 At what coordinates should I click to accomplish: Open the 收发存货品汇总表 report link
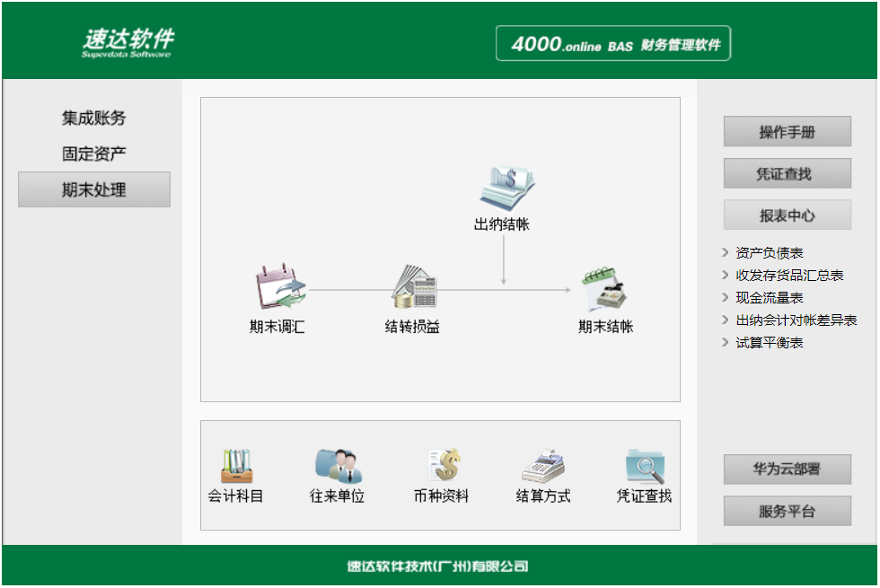coord(789,276)
